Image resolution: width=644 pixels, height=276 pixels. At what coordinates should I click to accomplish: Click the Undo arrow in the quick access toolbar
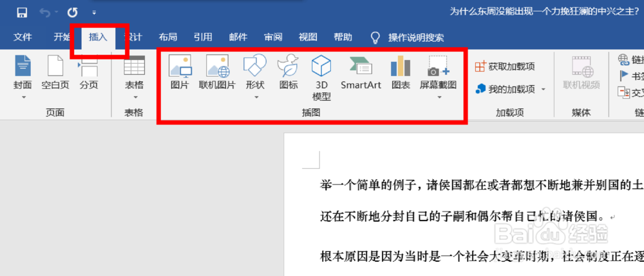(45, 13)
